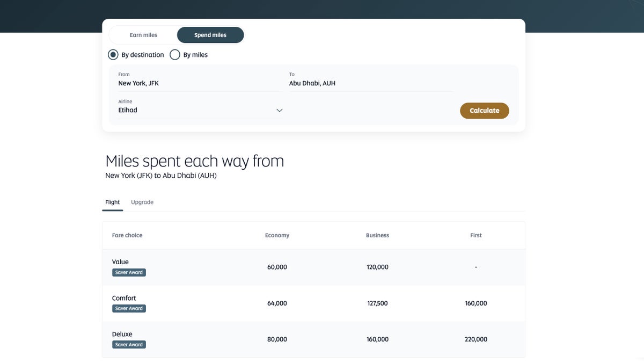Click the First column header
The image size is (644, 363).
[476, 235]
